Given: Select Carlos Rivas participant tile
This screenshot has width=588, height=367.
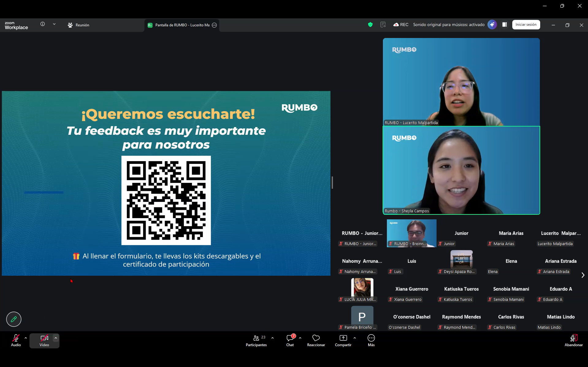Looking at the screenshot, I should (x=511, y=317).
